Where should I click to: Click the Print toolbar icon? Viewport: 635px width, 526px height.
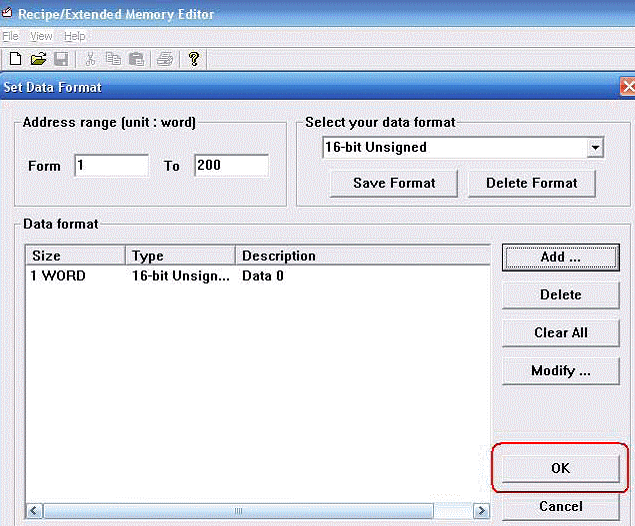pos(165,59)
